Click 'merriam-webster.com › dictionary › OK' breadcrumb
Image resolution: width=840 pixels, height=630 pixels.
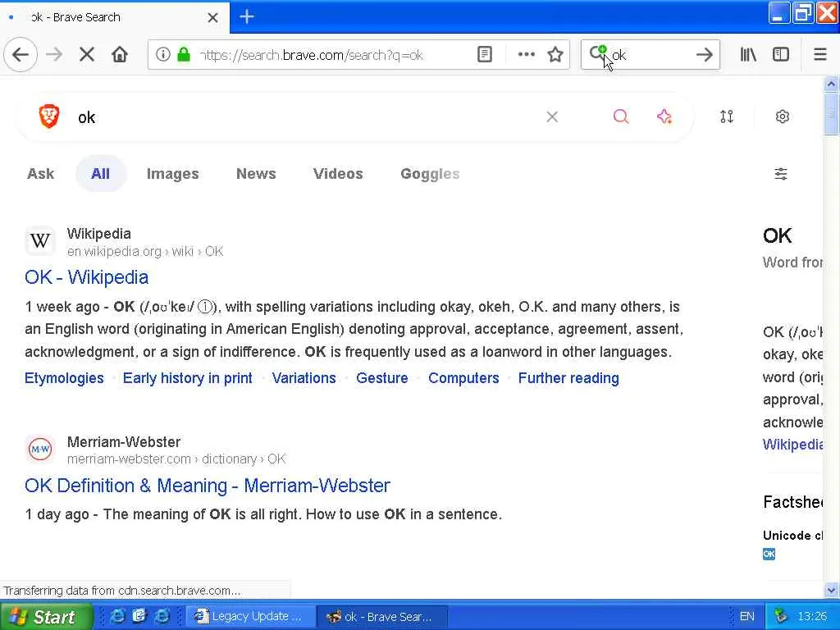[176, 459]
